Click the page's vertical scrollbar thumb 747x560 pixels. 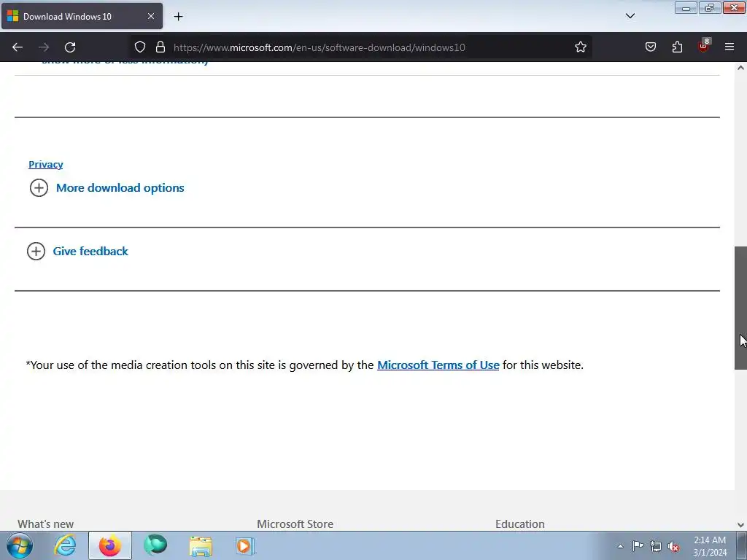(740, 308)
